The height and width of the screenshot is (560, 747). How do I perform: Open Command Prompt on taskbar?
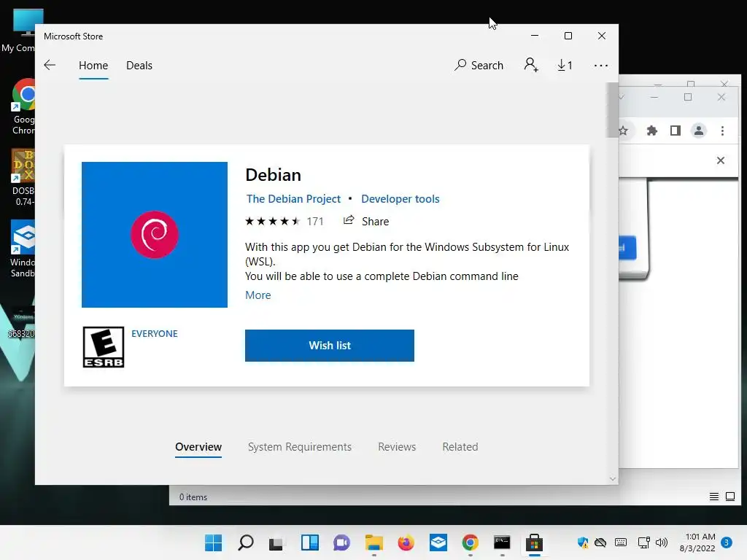click(502, 542)
